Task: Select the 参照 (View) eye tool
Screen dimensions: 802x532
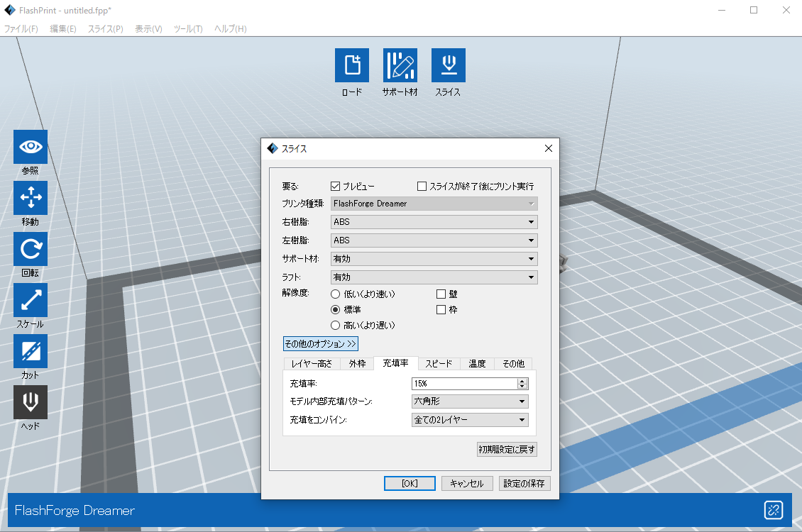Action: 31,147
